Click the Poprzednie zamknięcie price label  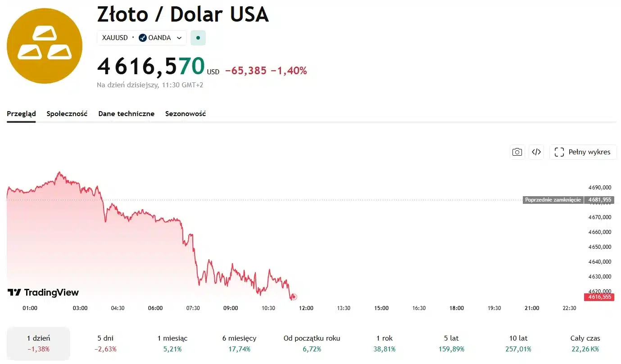point(553,200)
